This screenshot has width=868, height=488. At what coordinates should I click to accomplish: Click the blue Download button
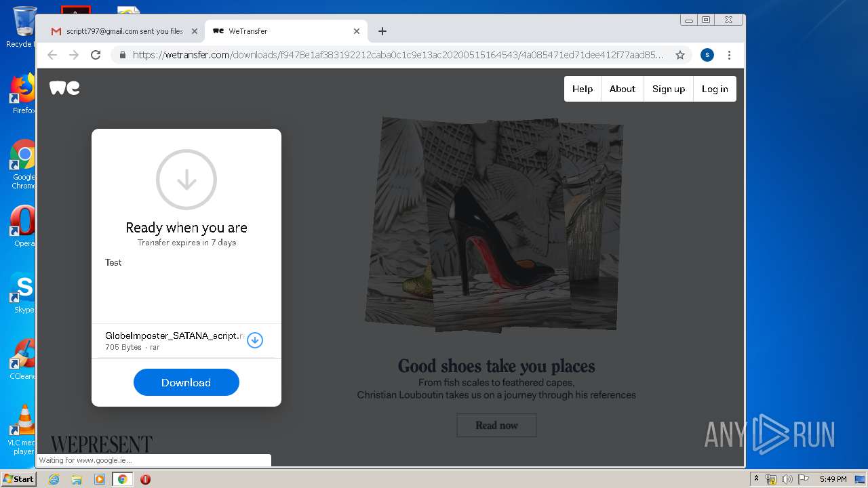(186, 382)
